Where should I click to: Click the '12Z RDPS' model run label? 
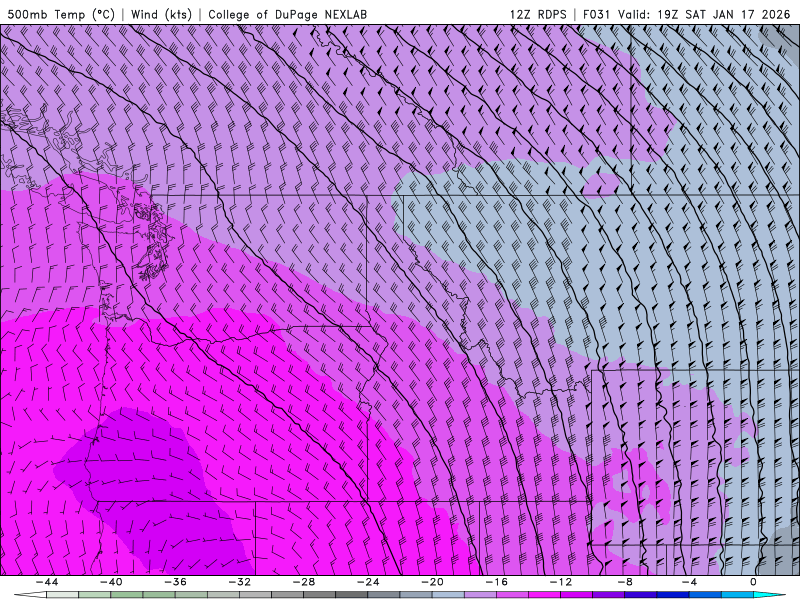(538, 14)
